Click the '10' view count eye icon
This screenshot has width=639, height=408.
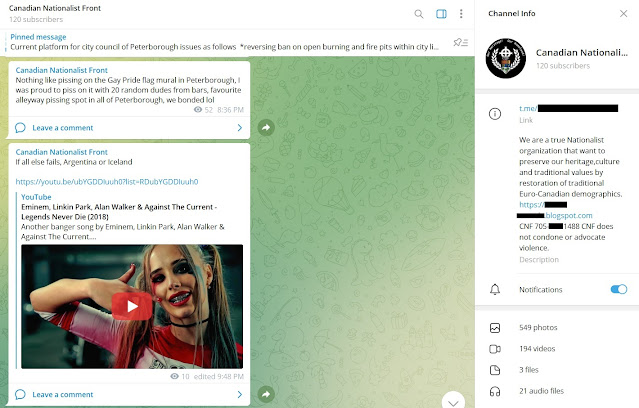coord(174,376)
